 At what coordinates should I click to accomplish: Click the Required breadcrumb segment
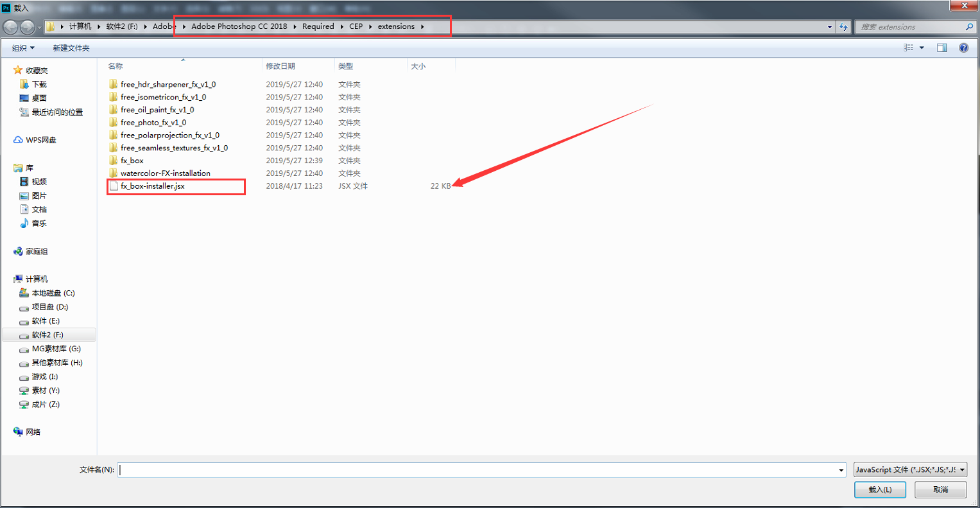318,26
